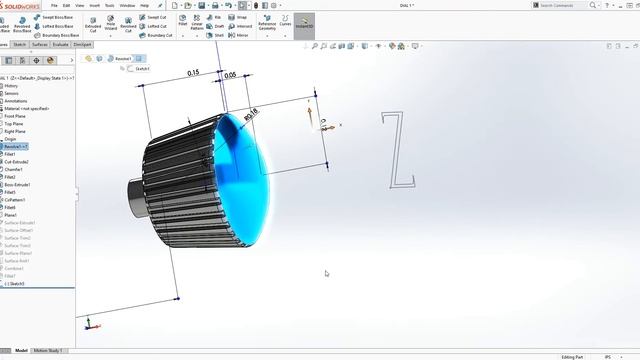Select the Draft tool
The image size is (640, 360).
pyautogui.click(x=215, y=26)
